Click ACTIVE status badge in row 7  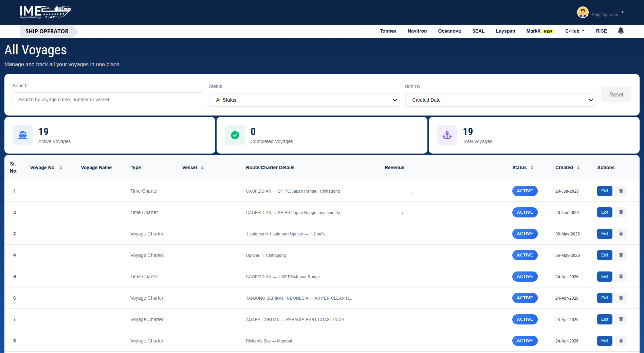525,319
